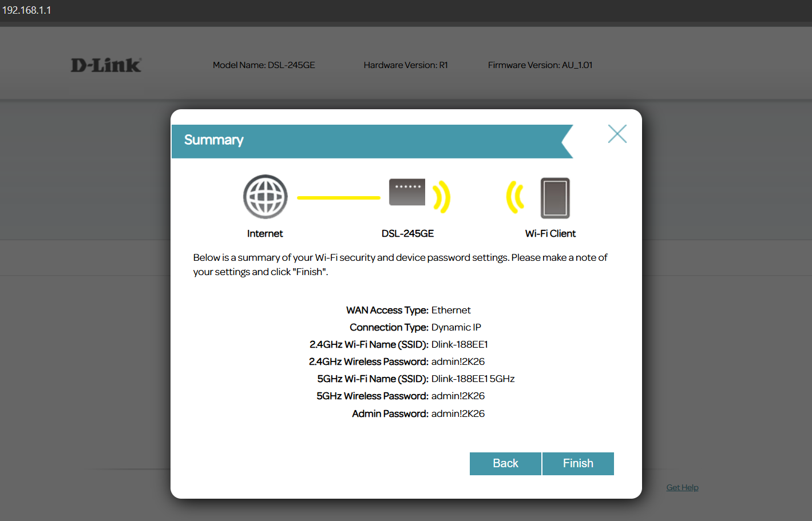Image resolution: width=812 pixels, height=521 pixels.
Task: Click the DSL-245GE router device icon
Action: point(407,192)
